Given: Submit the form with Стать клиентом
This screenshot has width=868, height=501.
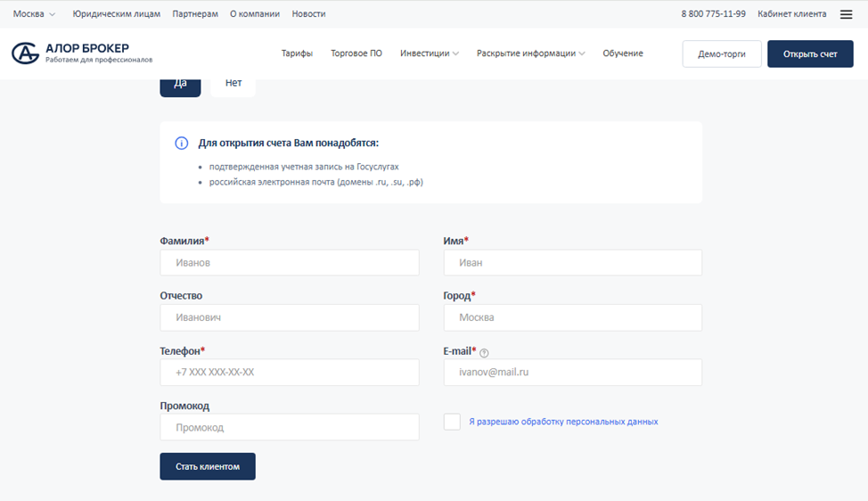Looking at the screenshot, I should pyautogui.click(x=208, y=466).
